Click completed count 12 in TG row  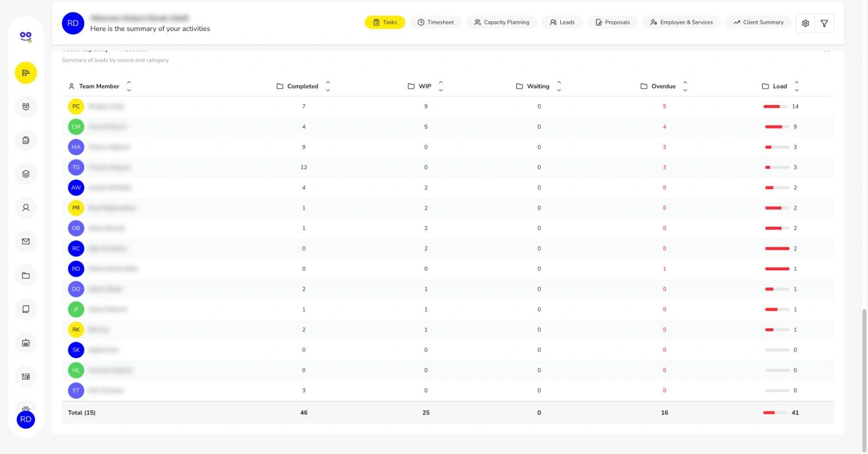coord(304,168)
